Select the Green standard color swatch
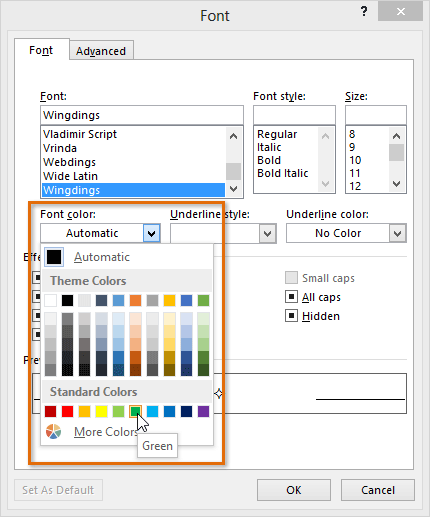The height and width of the screenshot is (517, 430). (135, 411)
